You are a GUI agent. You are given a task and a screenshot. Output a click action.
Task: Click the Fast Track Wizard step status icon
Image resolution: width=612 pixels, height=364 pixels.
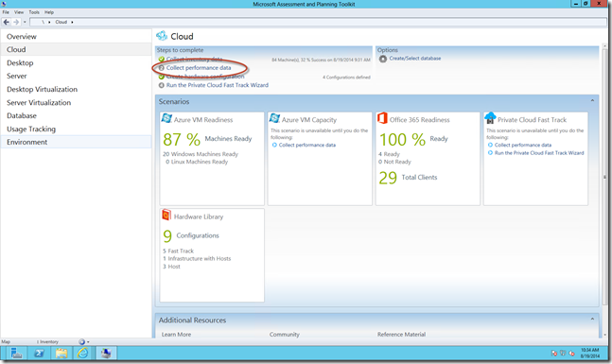[161, 85]
